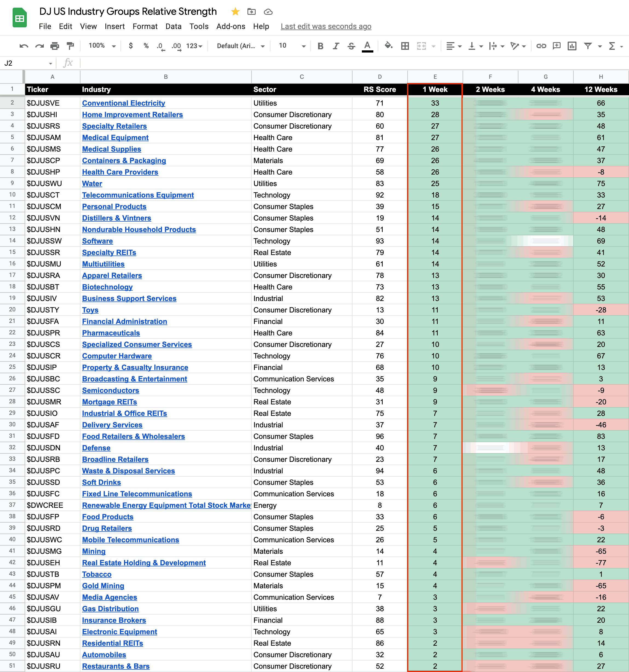
Task: Move document to folder icon
Action: point(252,12)
